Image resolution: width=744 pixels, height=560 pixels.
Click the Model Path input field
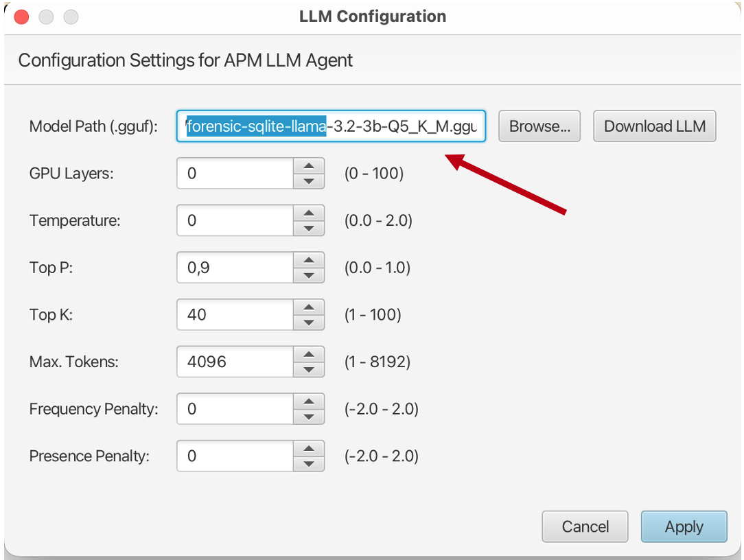point(332,126)
